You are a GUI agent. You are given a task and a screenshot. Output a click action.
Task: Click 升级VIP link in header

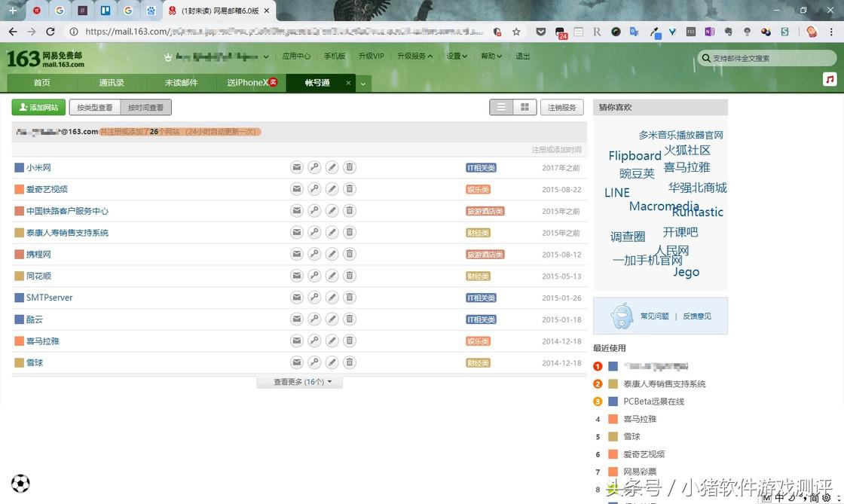[x=371, y=56]
